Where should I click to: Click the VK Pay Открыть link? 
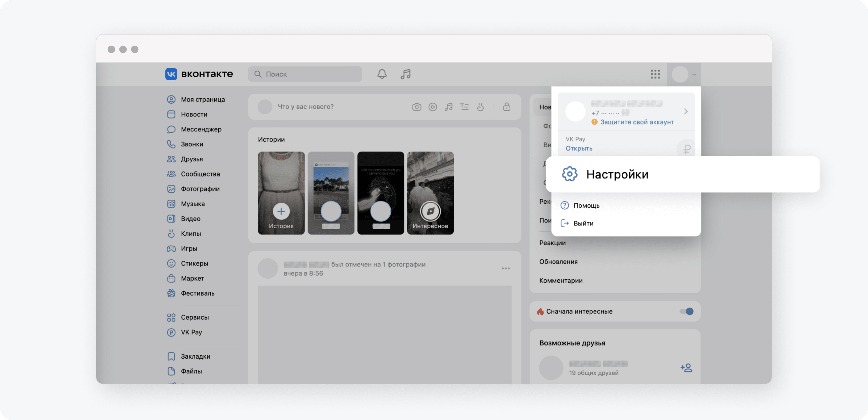tap(579, 149)
